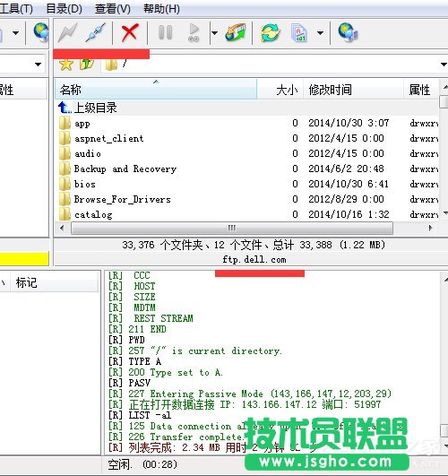Click the catalog folder icon
The image size is (448, 476).
pos(65,214)
